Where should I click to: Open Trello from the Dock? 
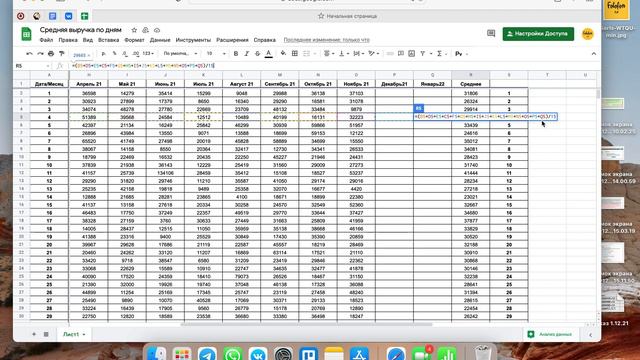(x=309, y=353)
